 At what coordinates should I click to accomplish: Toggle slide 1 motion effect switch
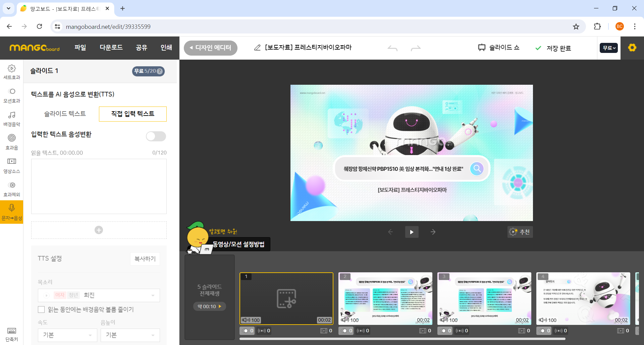point(247,331)
